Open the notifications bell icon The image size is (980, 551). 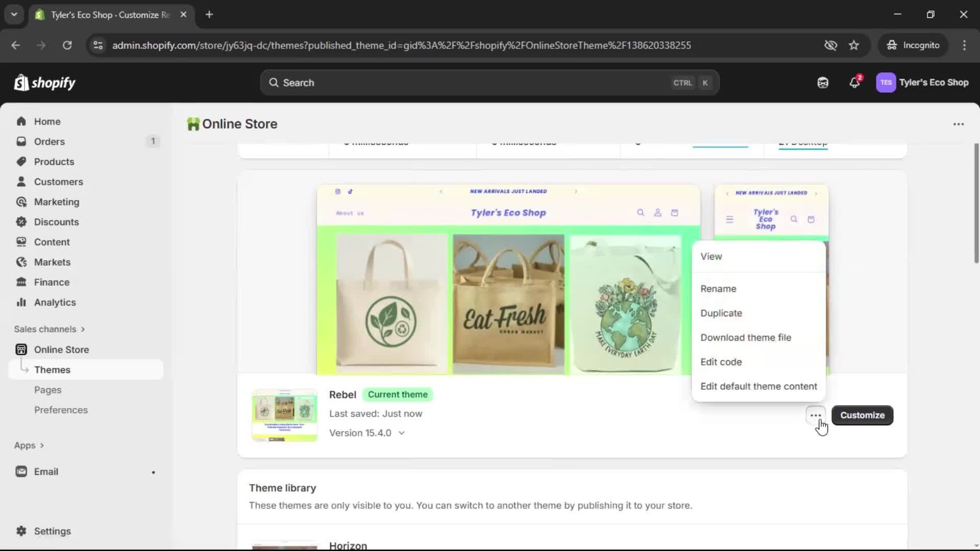click(854, 83)
